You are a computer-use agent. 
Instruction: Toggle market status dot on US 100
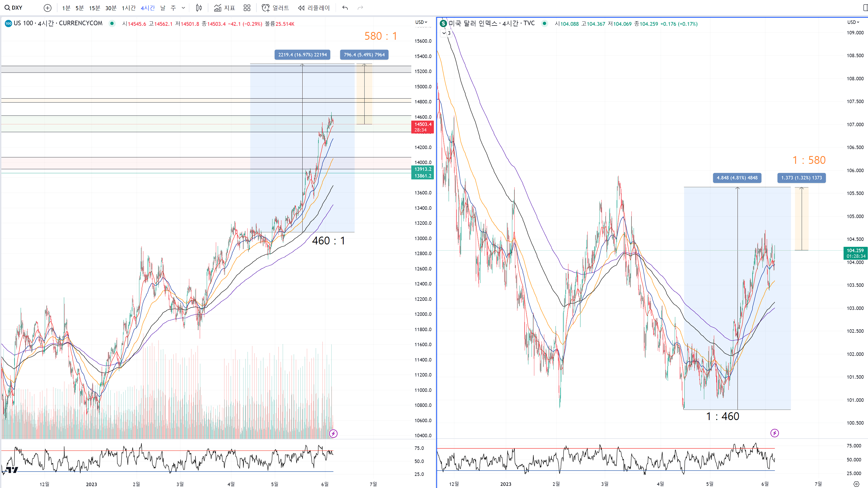[x=112, y=23]
